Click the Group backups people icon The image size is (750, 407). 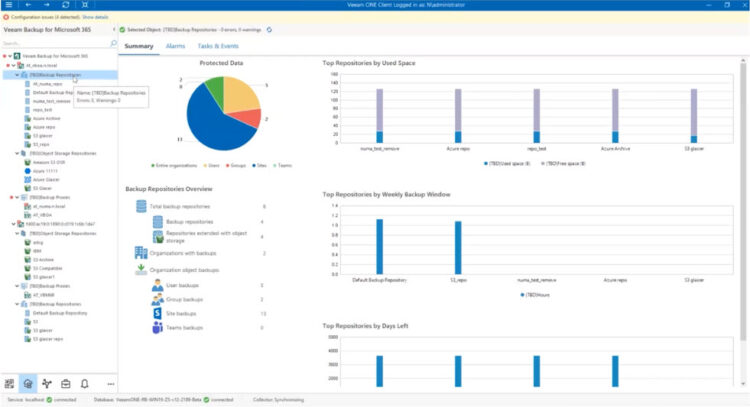coord(157,299)
